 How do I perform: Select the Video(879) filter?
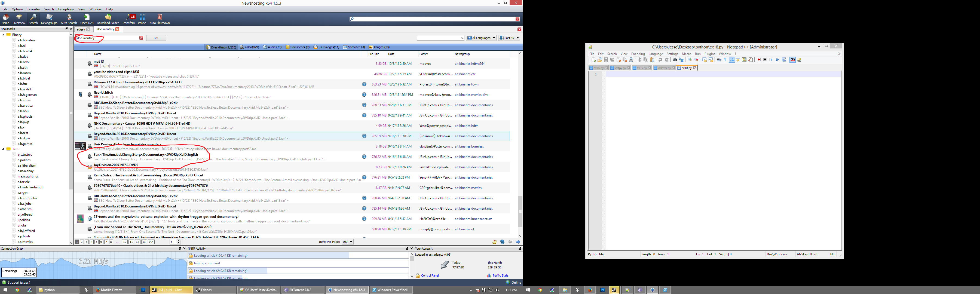coord(250,47)
